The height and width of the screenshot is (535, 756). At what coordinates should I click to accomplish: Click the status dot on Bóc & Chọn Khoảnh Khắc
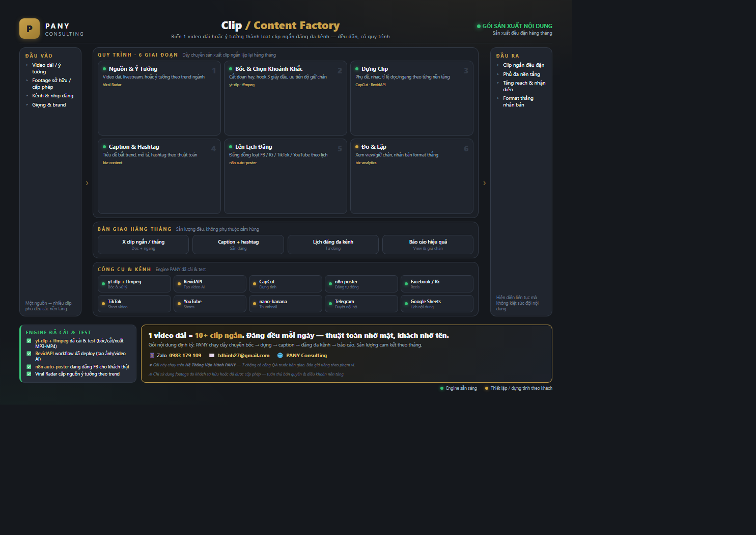(231, 69)
